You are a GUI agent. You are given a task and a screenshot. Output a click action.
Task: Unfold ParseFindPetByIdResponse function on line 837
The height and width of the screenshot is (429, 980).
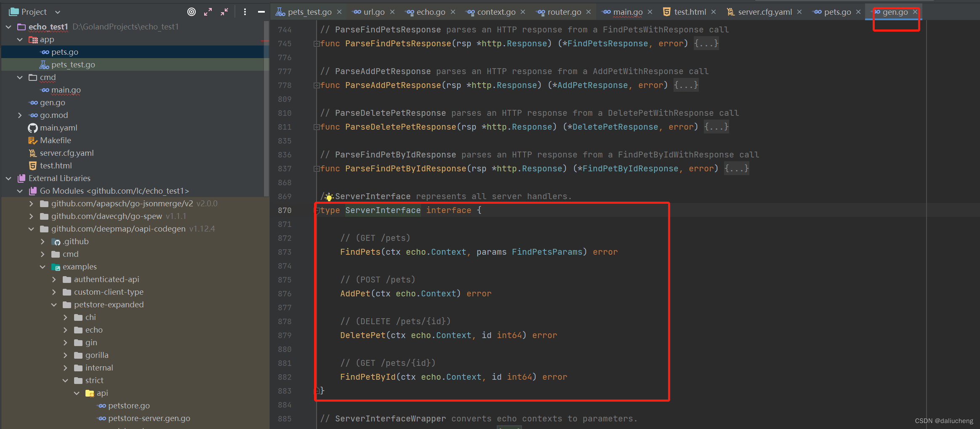click(x=316, y=169)
